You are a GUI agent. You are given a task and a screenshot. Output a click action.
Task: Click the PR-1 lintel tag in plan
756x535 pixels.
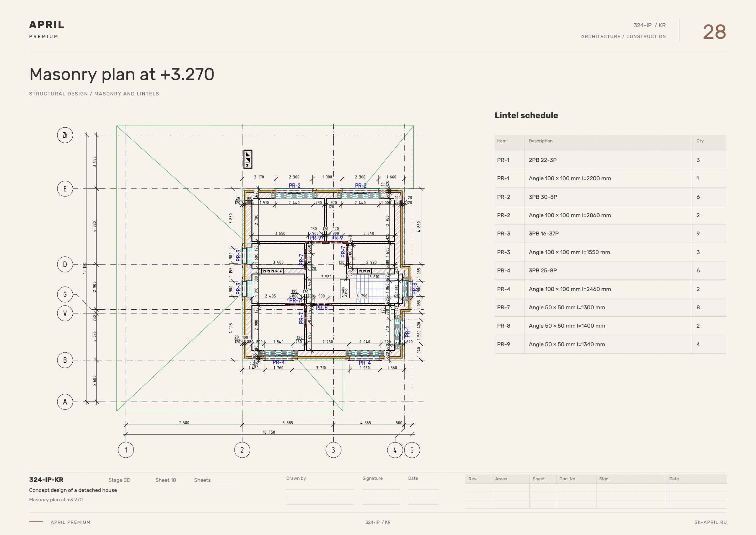pyautogui.click(x=407, y=331)
